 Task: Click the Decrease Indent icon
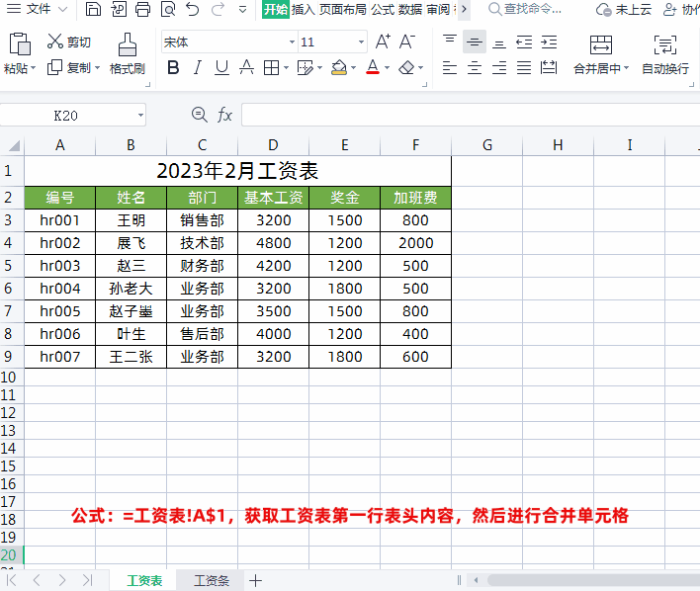click(x=524, y=42)
